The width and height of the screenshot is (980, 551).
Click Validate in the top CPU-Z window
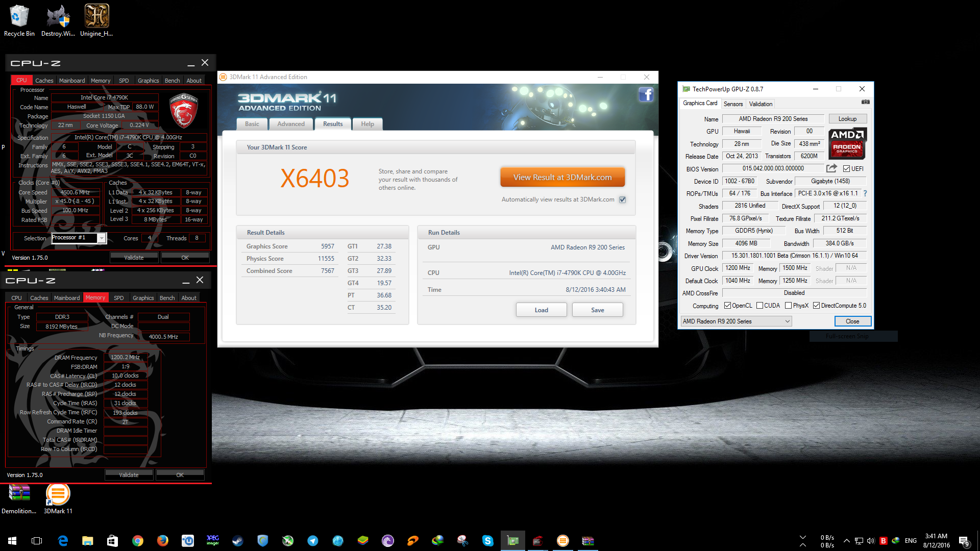tap(134, 258)
